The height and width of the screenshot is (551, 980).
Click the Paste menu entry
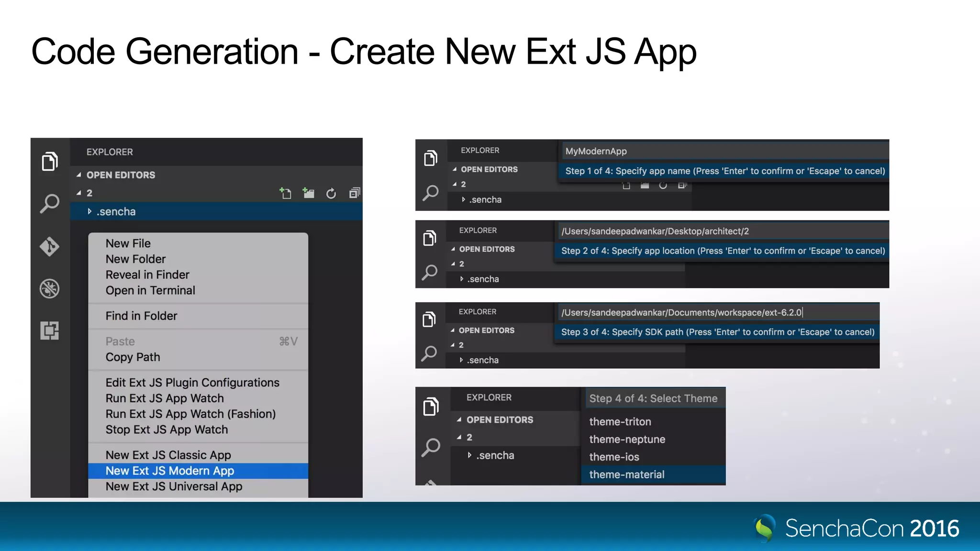[x=198, y=342]
